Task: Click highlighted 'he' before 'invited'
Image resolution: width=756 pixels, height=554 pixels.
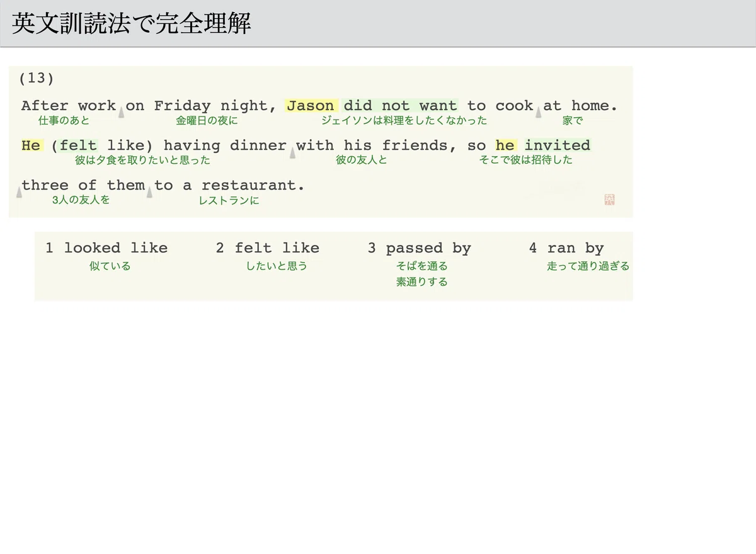Action: click(505, 145)
